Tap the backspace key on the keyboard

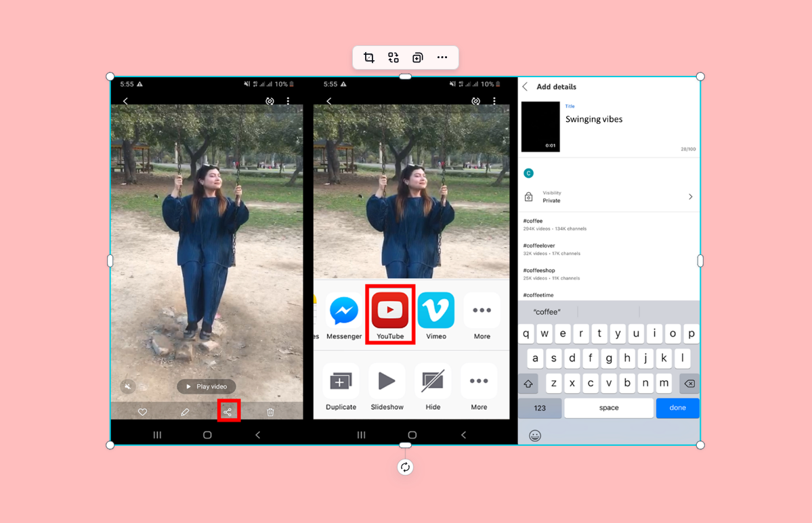coord(689,384)
